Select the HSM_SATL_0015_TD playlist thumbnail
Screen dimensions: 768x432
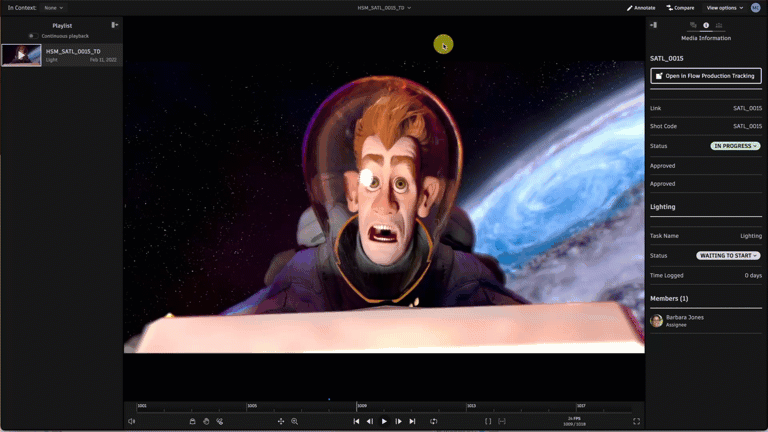21,55
